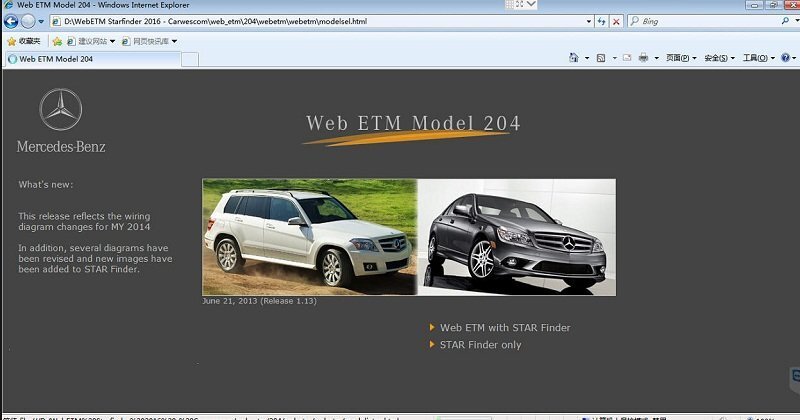This screenshot has height=420, width=800.
Task: Open the 安全(S) menu
Action: (x=720, y=58)
